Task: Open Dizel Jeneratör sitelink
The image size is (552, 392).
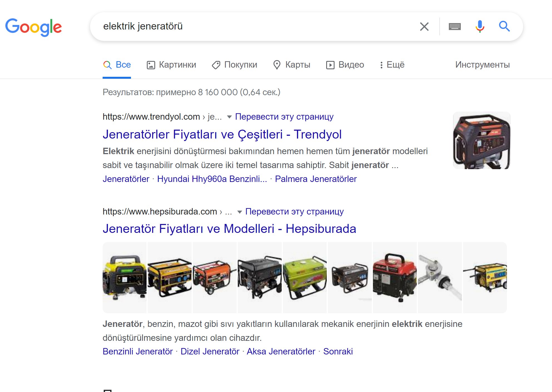Action: [210, 351]
